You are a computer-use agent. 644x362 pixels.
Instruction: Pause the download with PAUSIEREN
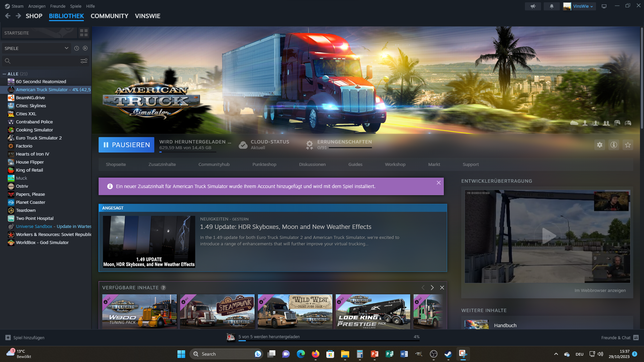click(x=126, y=145)
